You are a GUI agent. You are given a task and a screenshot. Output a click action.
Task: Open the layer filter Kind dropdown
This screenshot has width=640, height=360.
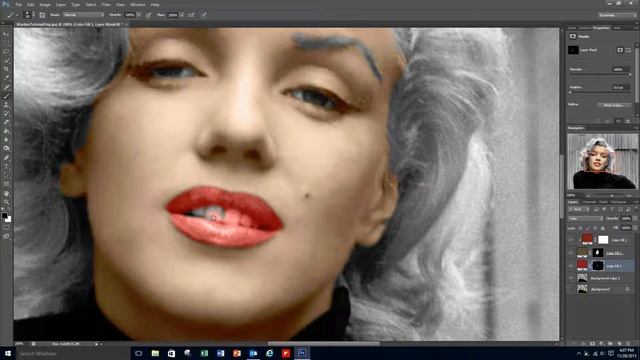[x=579, y=209]
